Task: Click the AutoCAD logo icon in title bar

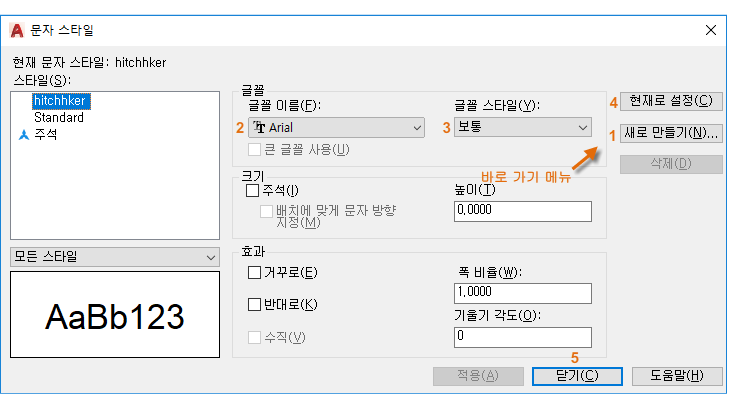Action: pos(16,30)
